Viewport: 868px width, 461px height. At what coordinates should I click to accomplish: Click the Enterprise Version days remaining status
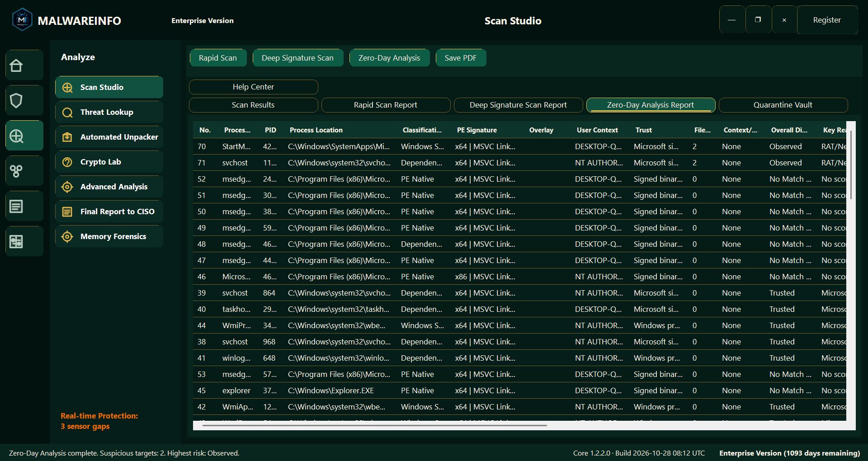point(790,453)
